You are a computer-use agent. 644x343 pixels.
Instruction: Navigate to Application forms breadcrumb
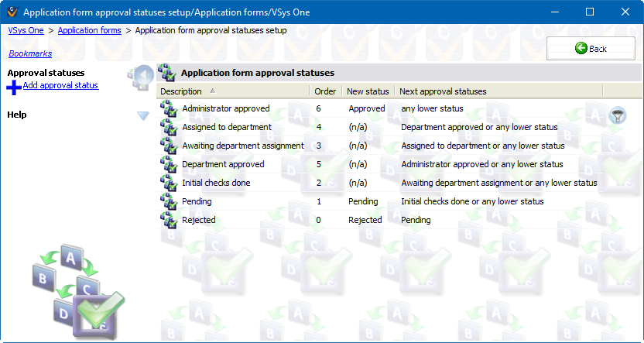[89, 31]
